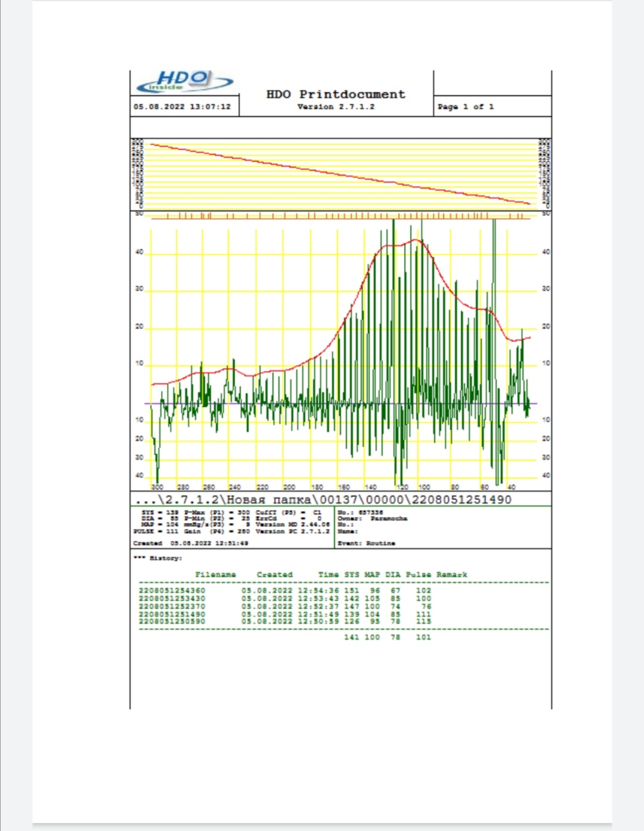The height and width of the screenshot is (831, 644).
Task: Click the Time column header
Action: pos(329,575)
